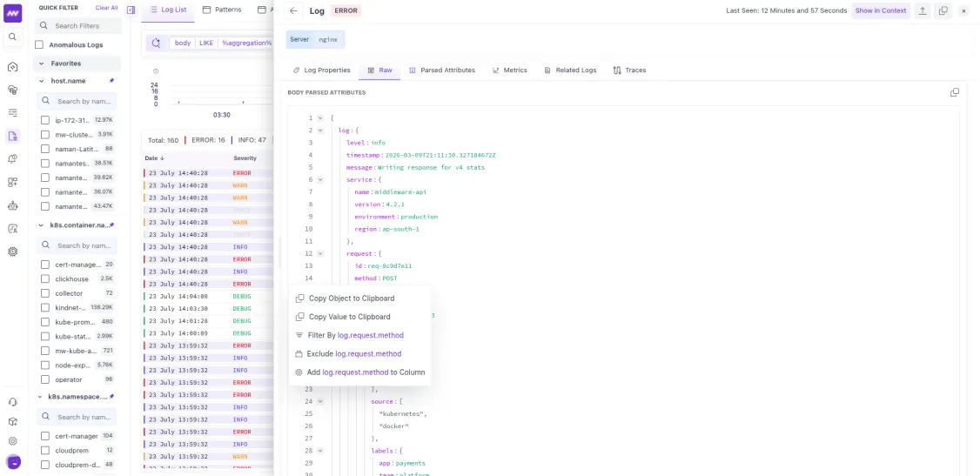Check the naman-Latit host filter
The image size is (980, 476).
tap(45, 149)
